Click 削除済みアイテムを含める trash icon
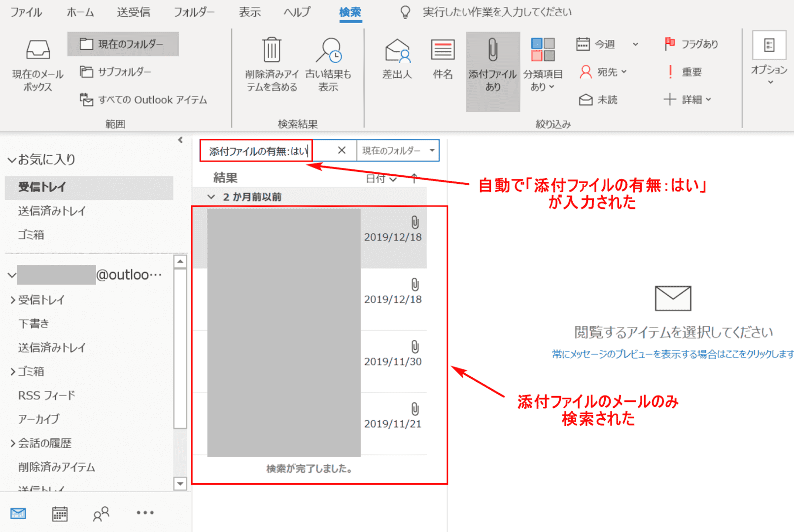 point(272,51)
